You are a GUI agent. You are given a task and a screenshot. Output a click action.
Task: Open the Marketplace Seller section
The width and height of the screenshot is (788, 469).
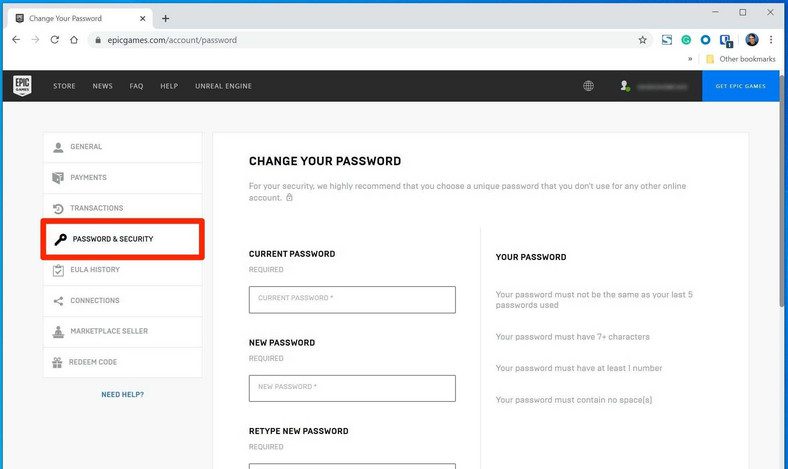pyautogui.click(x=123, y=332)
